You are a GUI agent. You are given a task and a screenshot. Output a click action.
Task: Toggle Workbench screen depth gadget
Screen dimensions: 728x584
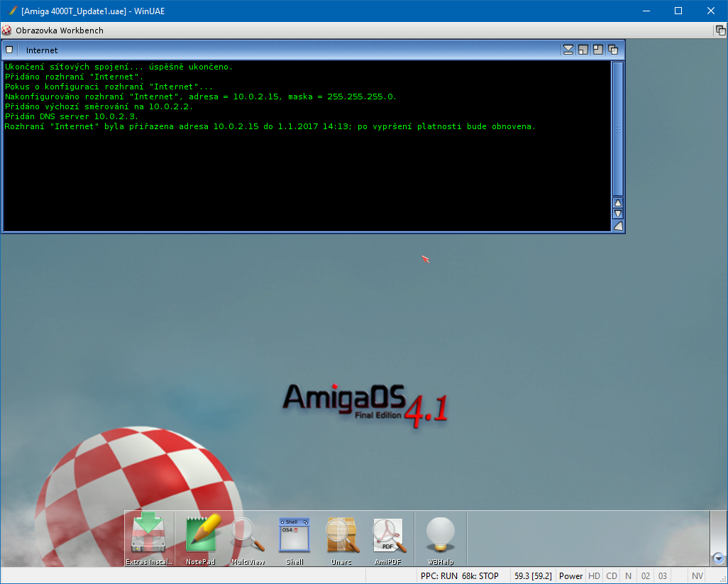point(720,31)
